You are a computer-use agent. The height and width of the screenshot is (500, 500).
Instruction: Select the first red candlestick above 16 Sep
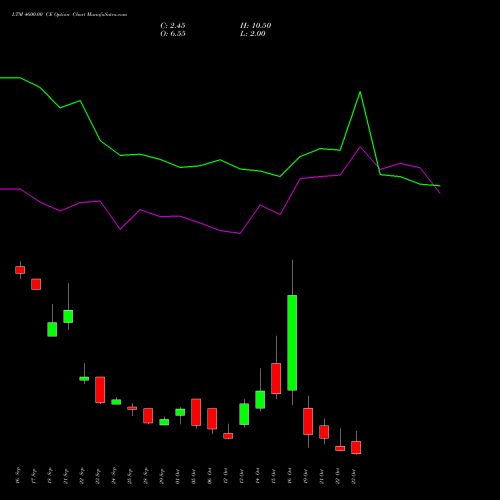[20, 270]
